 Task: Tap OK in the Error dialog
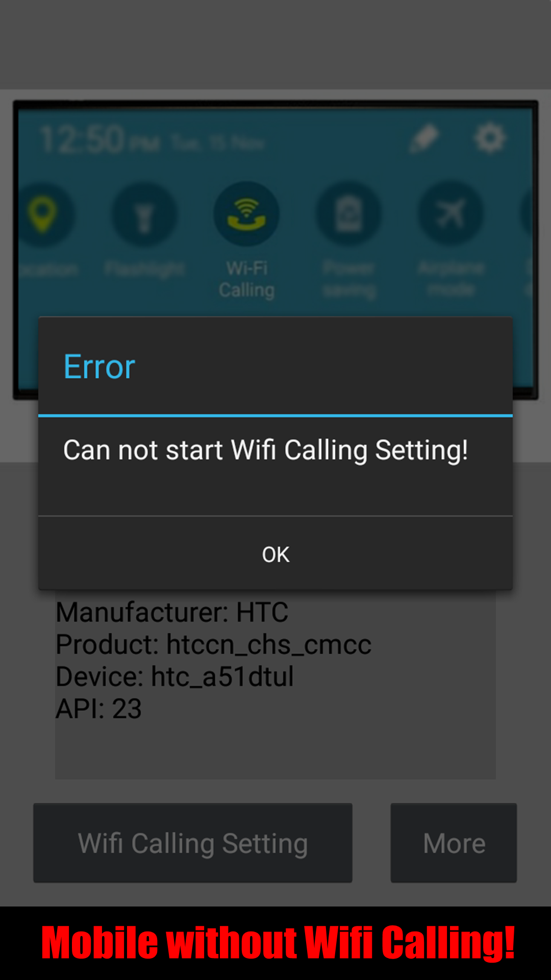pos(275,554)
